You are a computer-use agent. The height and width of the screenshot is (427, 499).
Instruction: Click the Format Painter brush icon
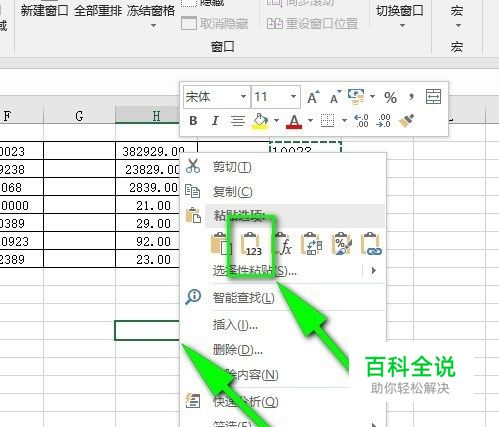pos(406,121)
